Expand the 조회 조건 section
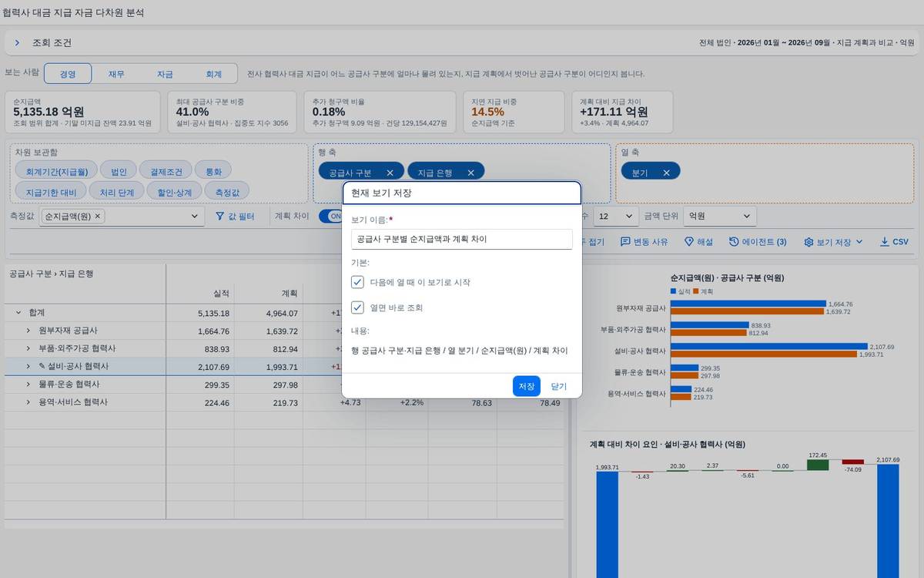Image resolution: width=924 pixels, height=578 pixels. (17, 43)
